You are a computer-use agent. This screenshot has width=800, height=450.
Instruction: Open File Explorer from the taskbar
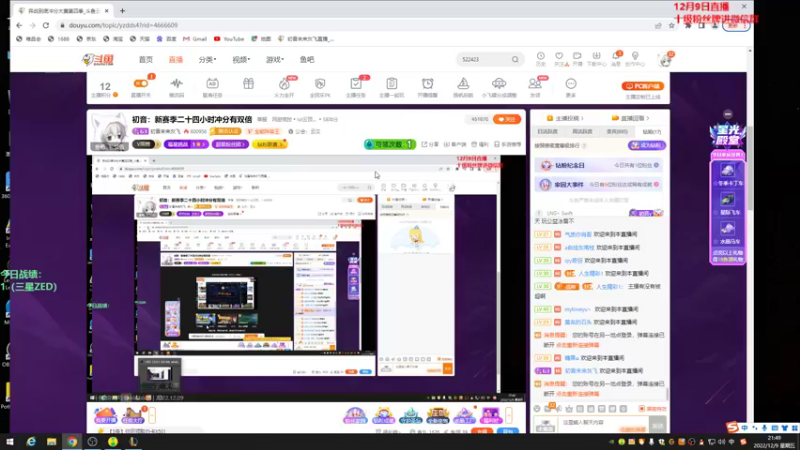pos(51,442)
